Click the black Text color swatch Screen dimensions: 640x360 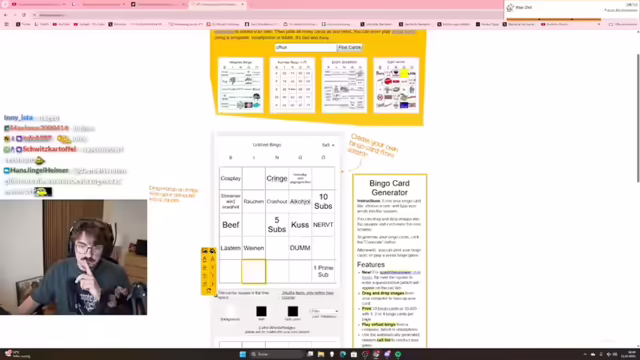pos(261,311)
